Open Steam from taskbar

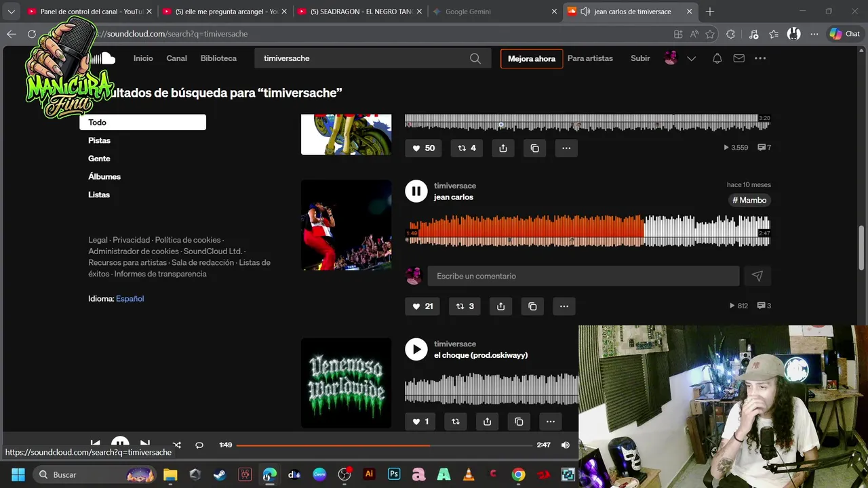pyautogui.click(x=220, y=474)
